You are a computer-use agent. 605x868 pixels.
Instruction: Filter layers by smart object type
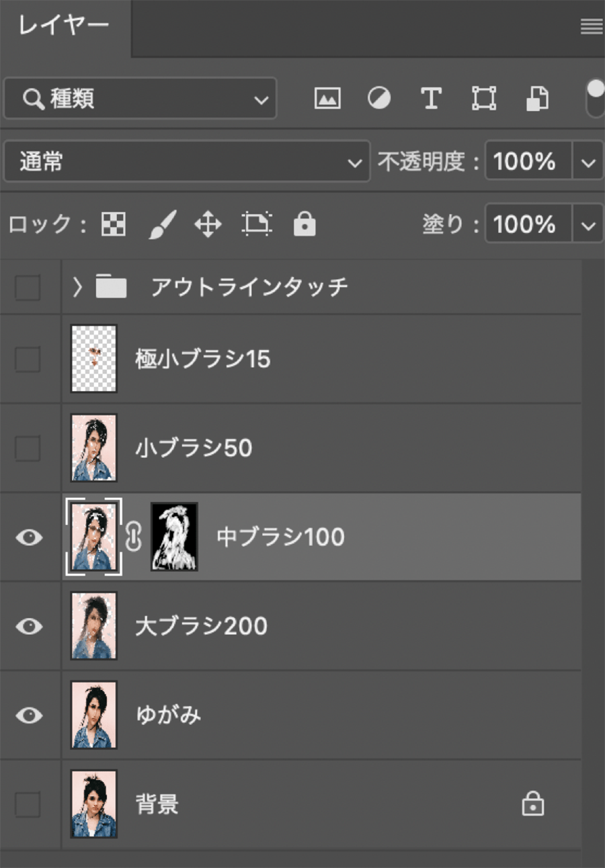click(x=536, y=98)
